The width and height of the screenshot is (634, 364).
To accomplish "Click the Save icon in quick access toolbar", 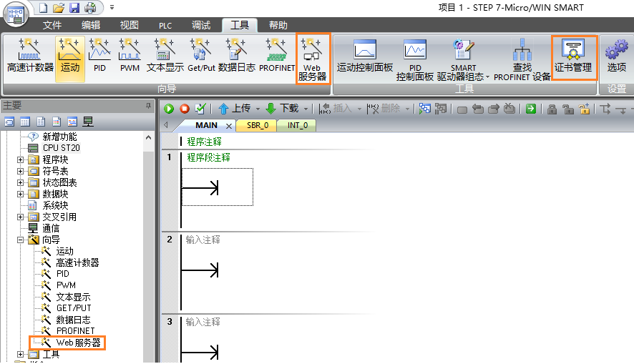I will pos(74,8).
